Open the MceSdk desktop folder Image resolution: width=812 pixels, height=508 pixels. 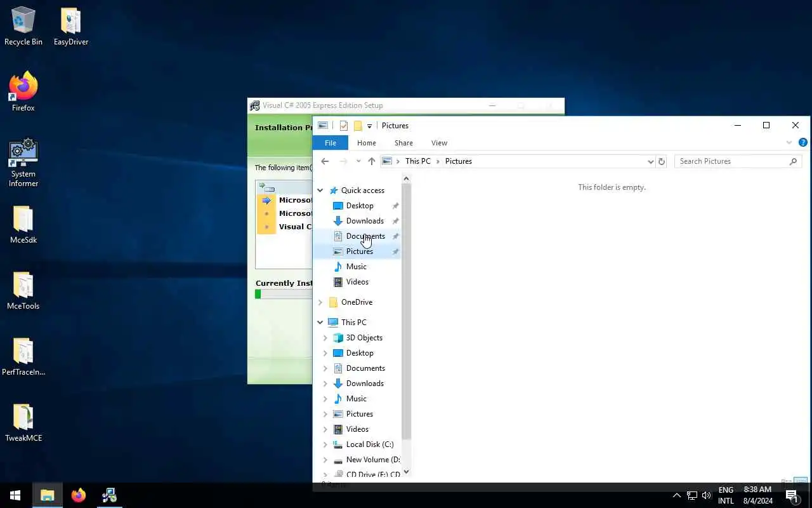coord(23,225)
